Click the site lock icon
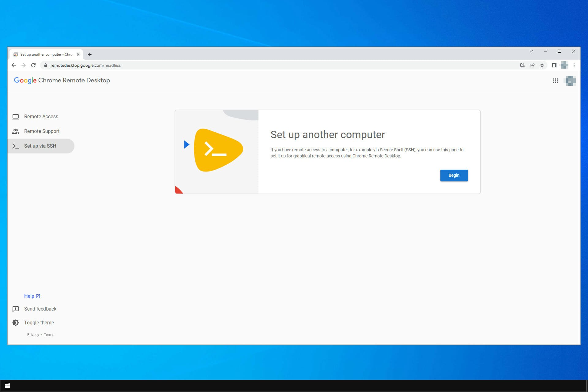The height and width of the screenshot is (392, 588). 46,65
